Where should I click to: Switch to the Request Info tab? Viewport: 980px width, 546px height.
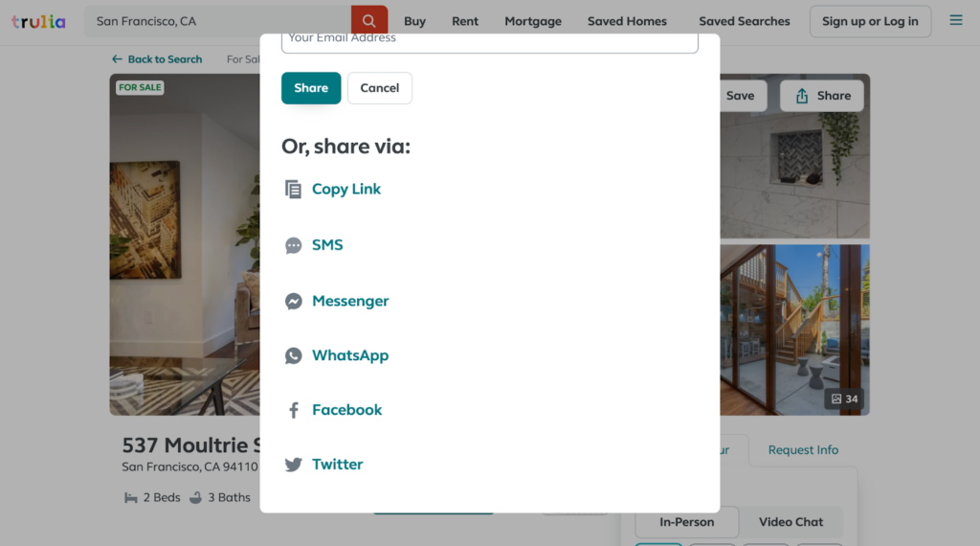pos(803,449)
